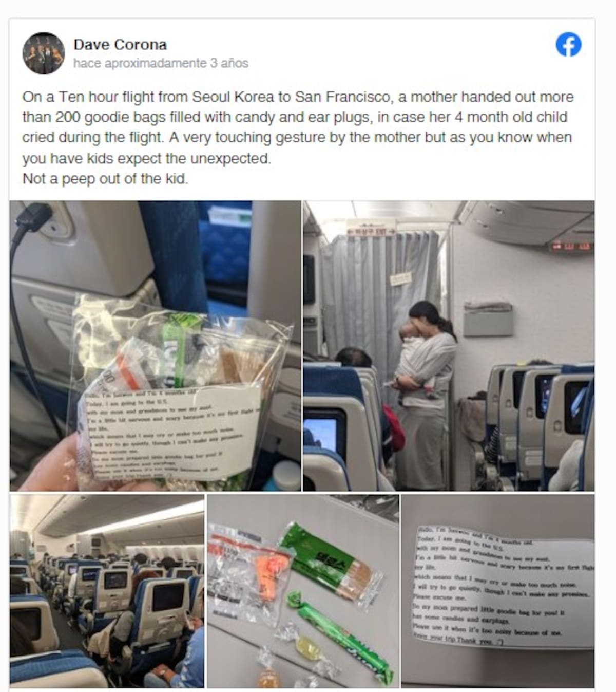
Task: Click the 'Not a peep out of the kid' line
Action: tap(105, 179)
